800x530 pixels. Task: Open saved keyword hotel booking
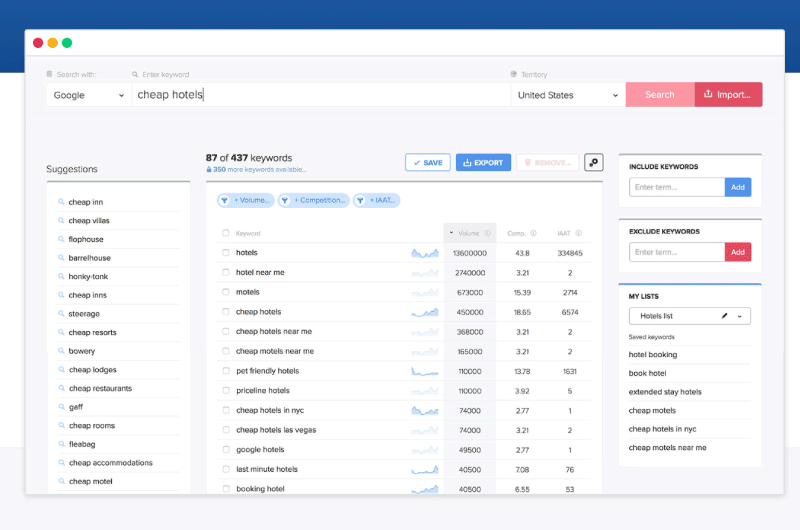point(653,355)
